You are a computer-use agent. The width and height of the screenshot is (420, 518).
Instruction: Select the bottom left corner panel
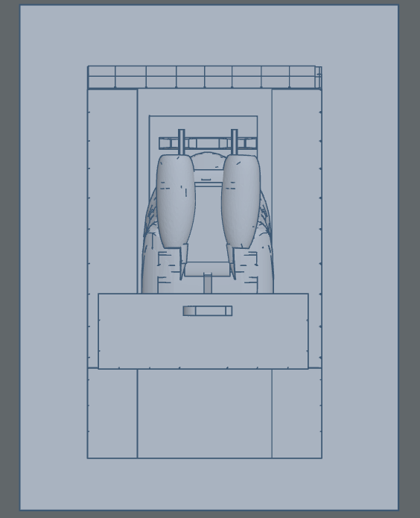coord(112,413)
